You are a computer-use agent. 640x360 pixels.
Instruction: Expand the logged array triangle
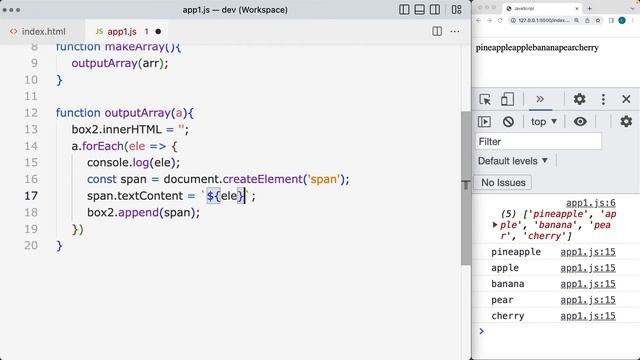[x=495, y=224]
